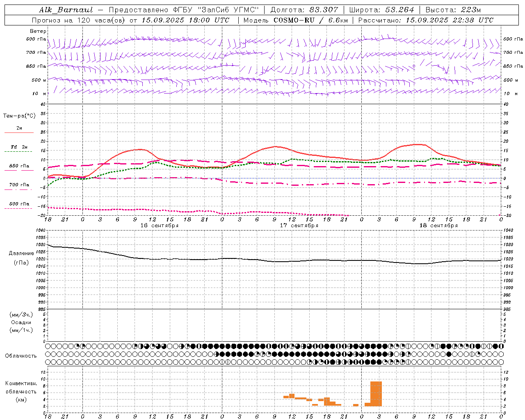Click the Осадки panel label

click(21, 323)
